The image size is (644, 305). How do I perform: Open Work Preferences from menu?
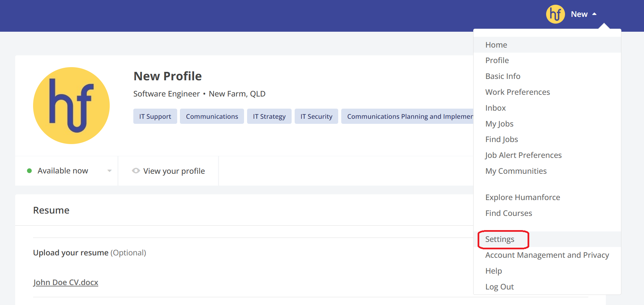coord(517,92)
